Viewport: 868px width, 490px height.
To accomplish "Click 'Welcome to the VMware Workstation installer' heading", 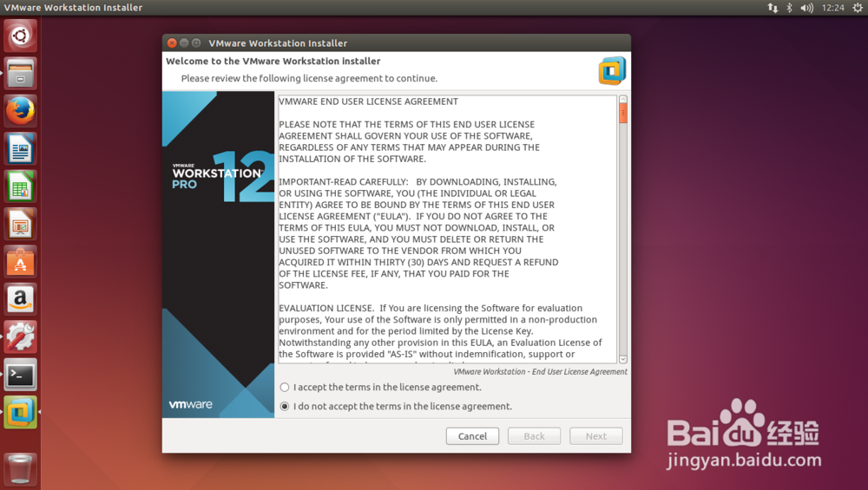I will coord(273,62).
